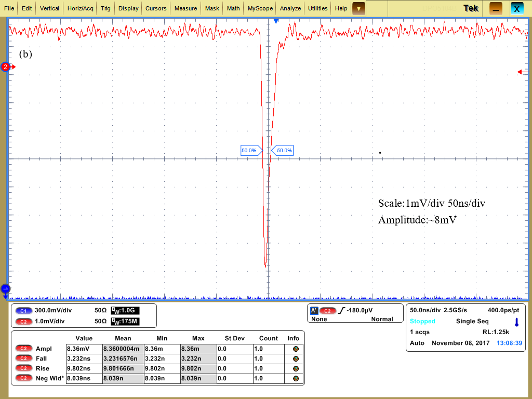Close the oscilloscope application with X
The height and width of the screenshot is (399, 532).
(x=517, y=9)
